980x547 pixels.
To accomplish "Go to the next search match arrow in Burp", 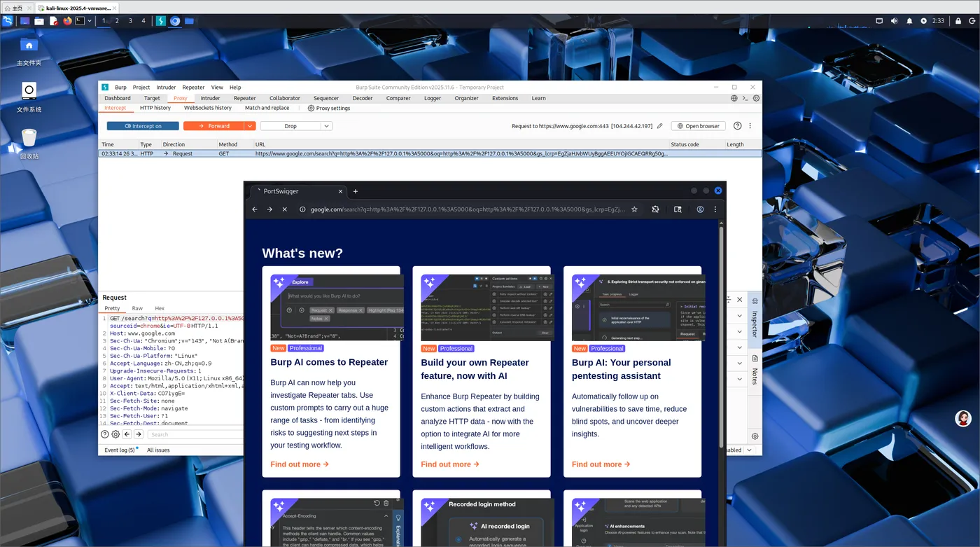I will (139, 434).
